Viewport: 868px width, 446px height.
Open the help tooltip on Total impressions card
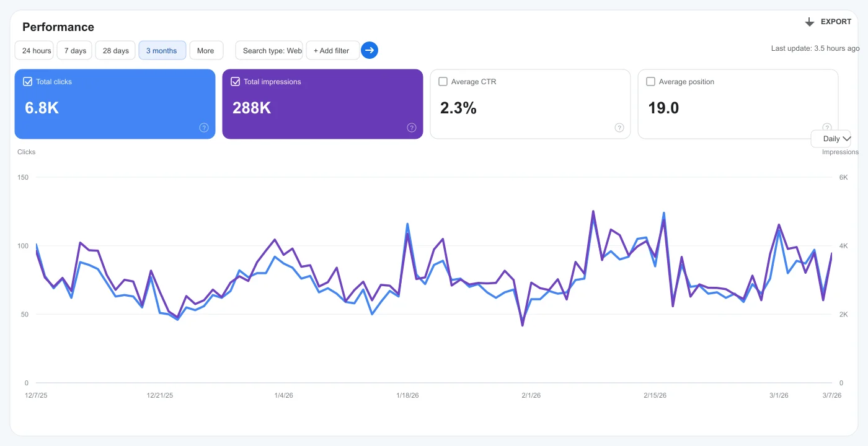411,128
